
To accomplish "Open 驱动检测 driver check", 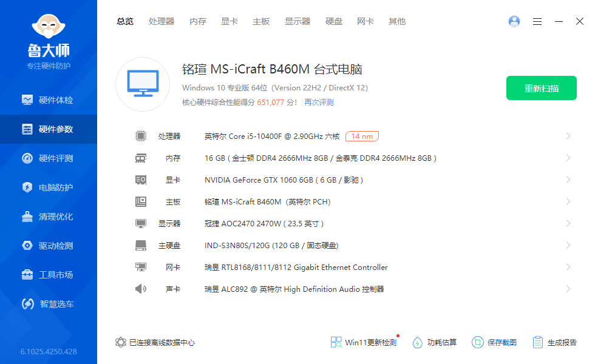I will pyautogui.click(x=49, y=246).
